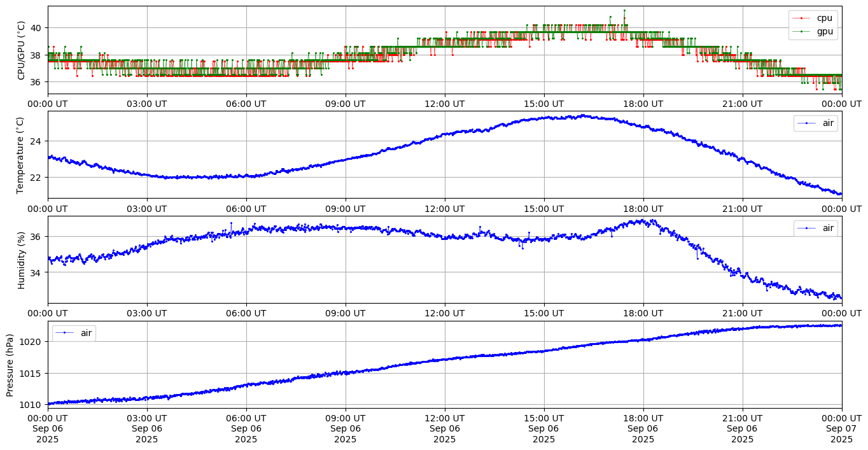
Task: Click the '38' tick on CPU/GPU axis
Action: click(38, 55)
